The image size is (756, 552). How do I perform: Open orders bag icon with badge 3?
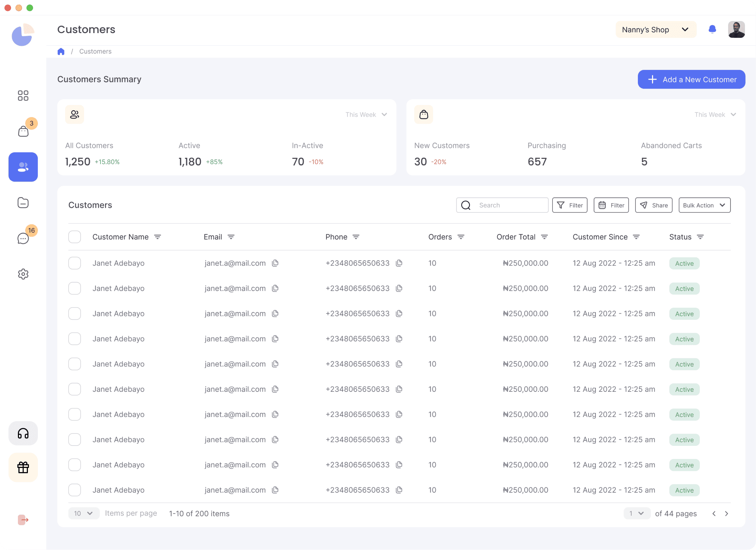[x=23, y=131]
